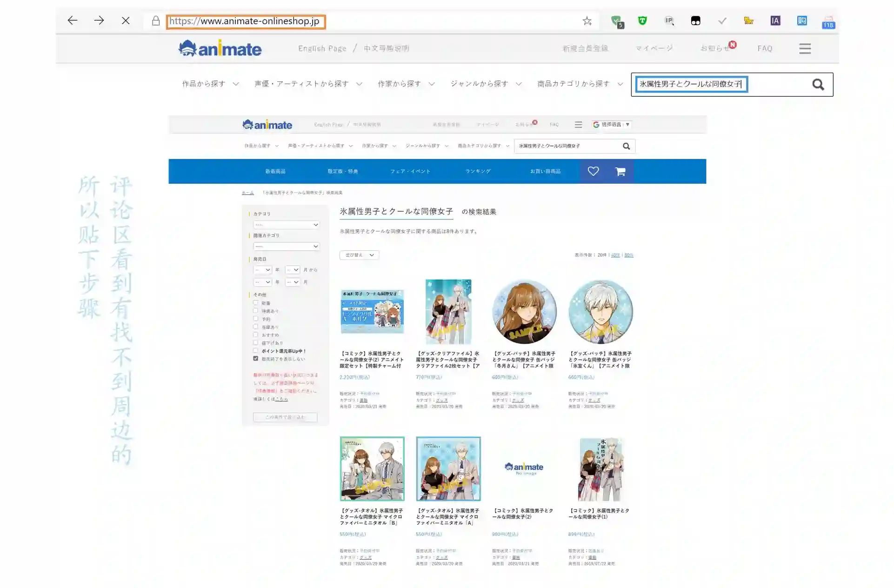Click the bookmark star in the address bar
This screenshot has height=588, width=894.
(x=587, y=21)
